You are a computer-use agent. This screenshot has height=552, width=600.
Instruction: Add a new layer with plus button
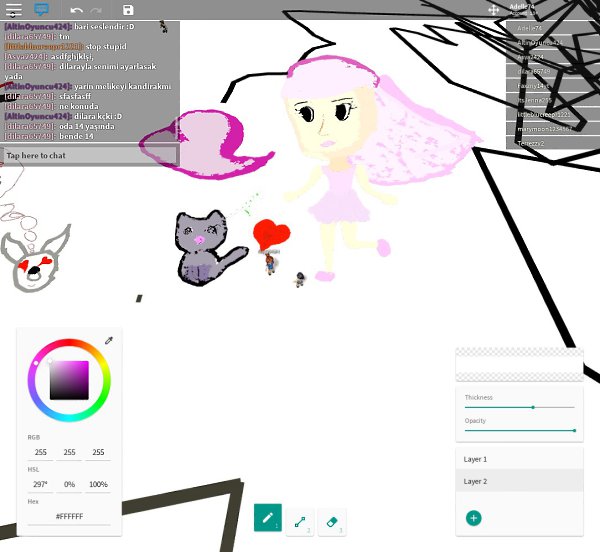[473, 518]
